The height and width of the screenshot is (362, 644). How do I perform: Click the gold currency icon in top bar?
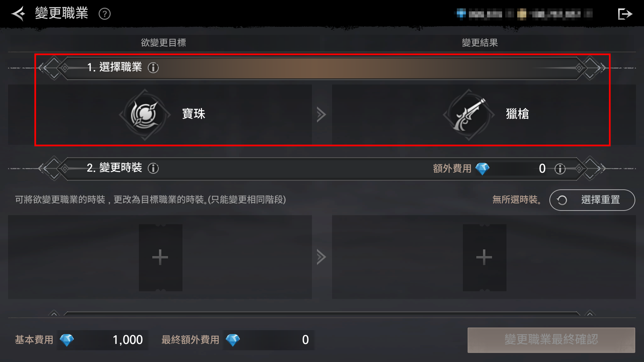tap(522, 14)
